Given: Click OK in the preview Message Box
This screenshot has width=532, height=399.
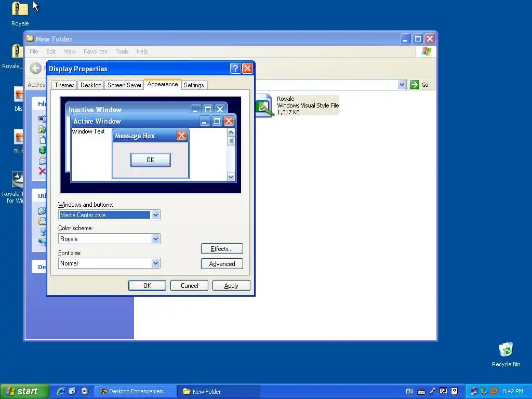Looking at the screenshot, I should point(150,160).
